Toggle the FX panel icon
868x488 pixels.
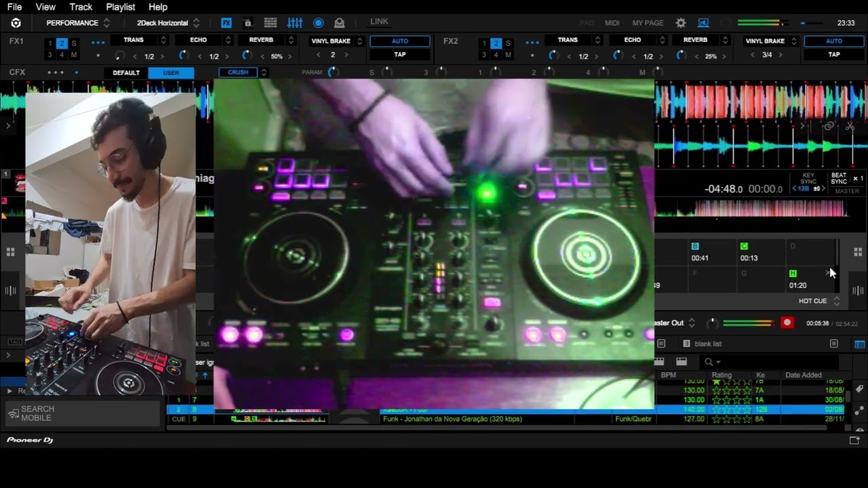click(x=226, y=23)
